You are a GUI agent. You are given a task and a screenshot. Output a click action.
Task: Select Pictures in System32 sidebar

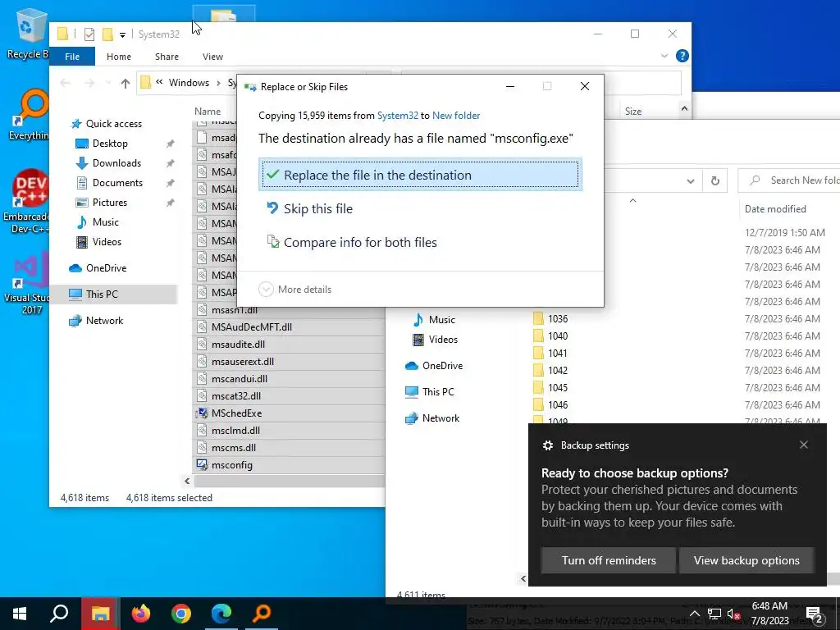click(x=109, y=203)
